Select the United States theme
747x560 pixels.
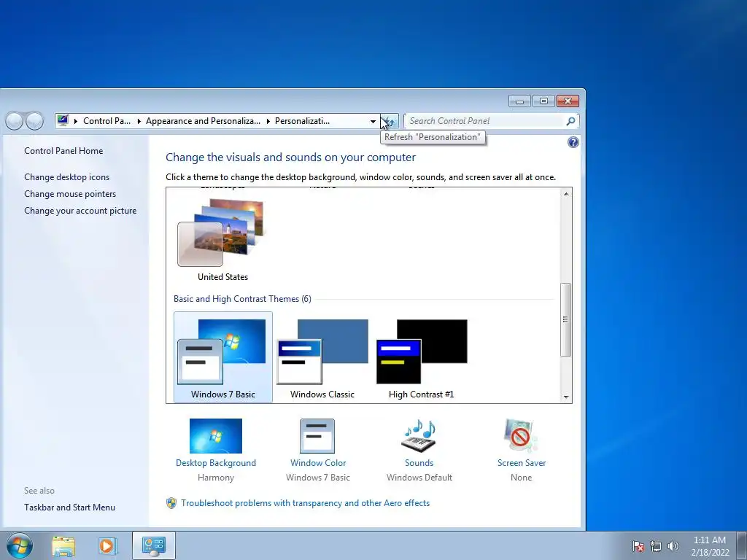pos(222,240)
